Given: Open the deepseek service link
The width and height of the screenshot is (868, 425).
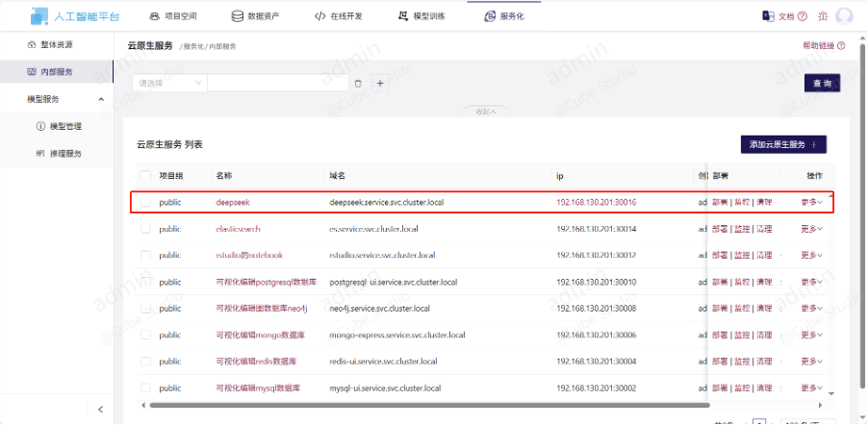Looking at the screenshot, I should coord(233,203).
